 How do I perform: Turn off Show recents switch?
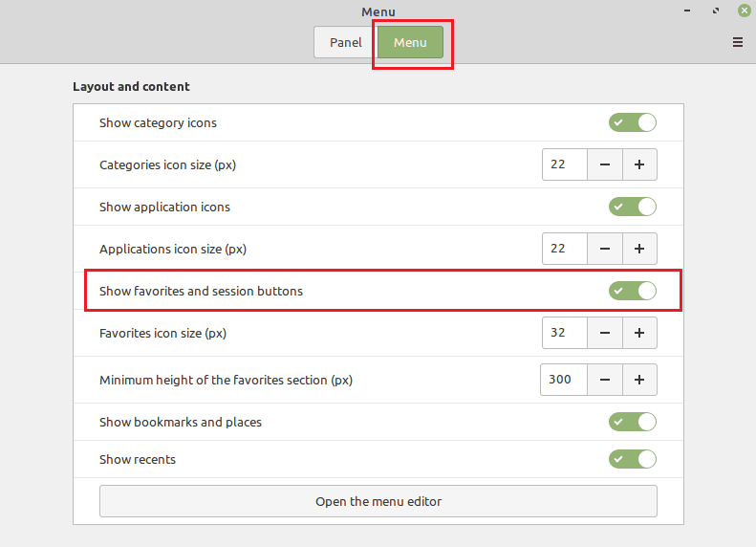point(632,459)
